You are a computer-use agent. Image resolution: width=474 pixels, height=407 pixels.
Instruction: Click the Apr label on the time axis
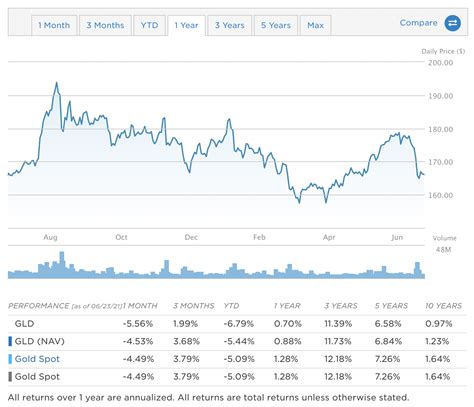tap(329, 237)
